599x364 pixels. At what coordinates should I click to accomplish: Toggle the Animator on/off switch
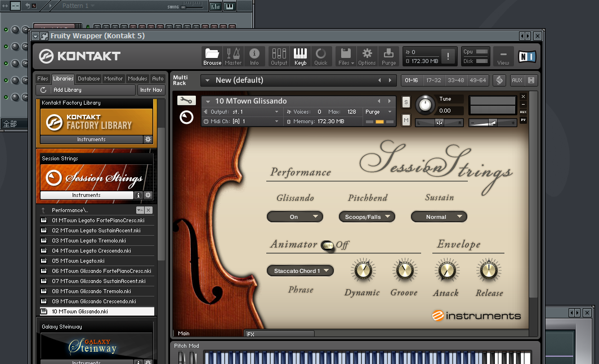[x=328, y=245]
